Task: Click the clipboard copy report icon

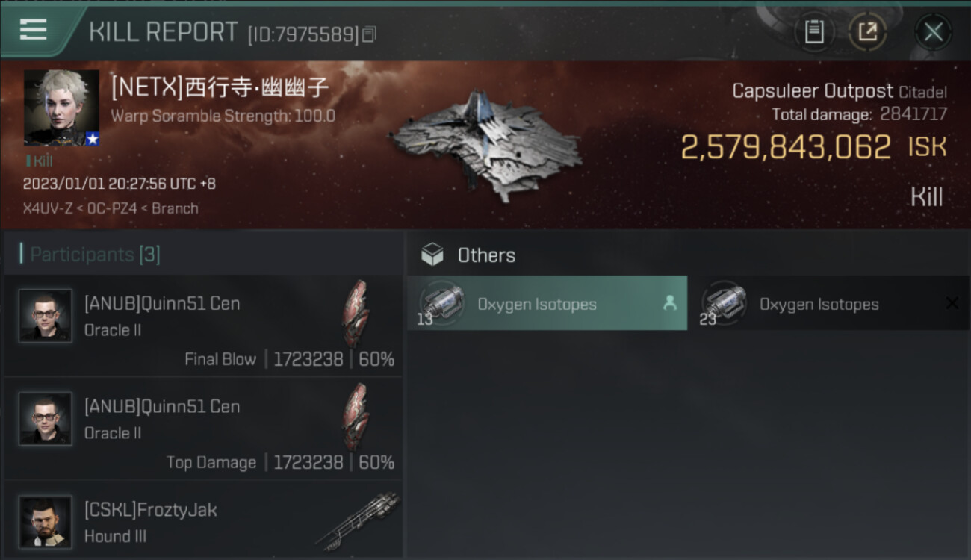Action: [x=813, y=32]
